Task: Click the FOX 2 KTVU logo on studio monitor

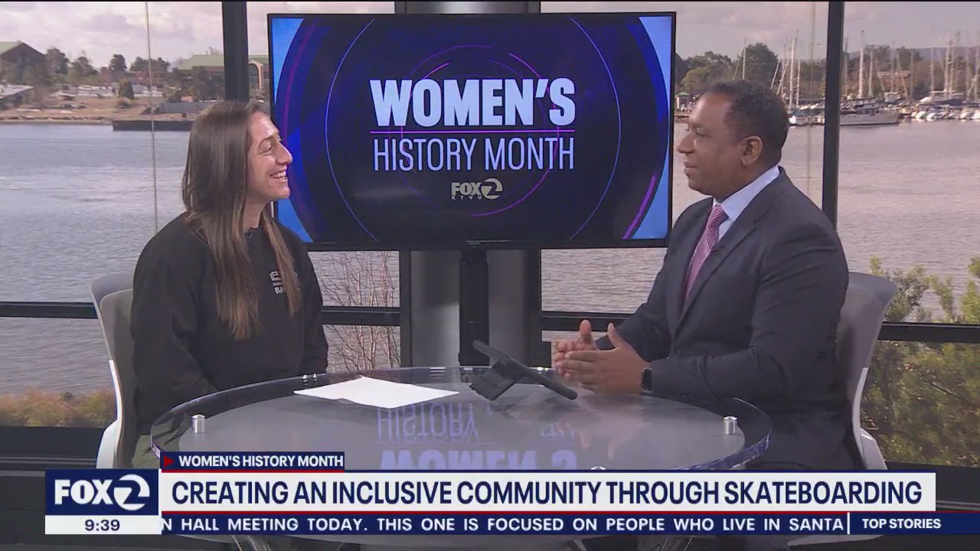Action: 476,189
